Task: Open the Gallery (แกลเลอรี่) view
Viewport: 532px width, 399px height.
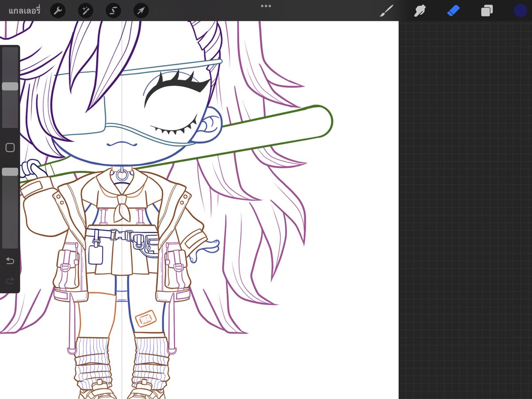Action: (x=24, y=11)
